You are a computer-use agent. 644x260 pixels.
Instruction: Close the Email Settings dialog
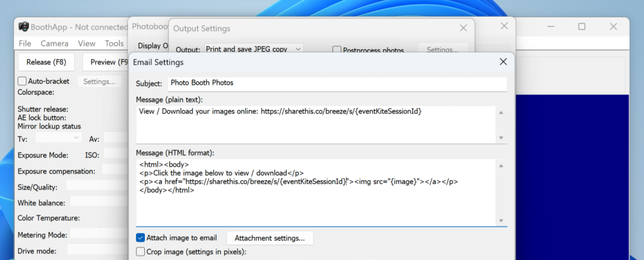coord(503,62)
